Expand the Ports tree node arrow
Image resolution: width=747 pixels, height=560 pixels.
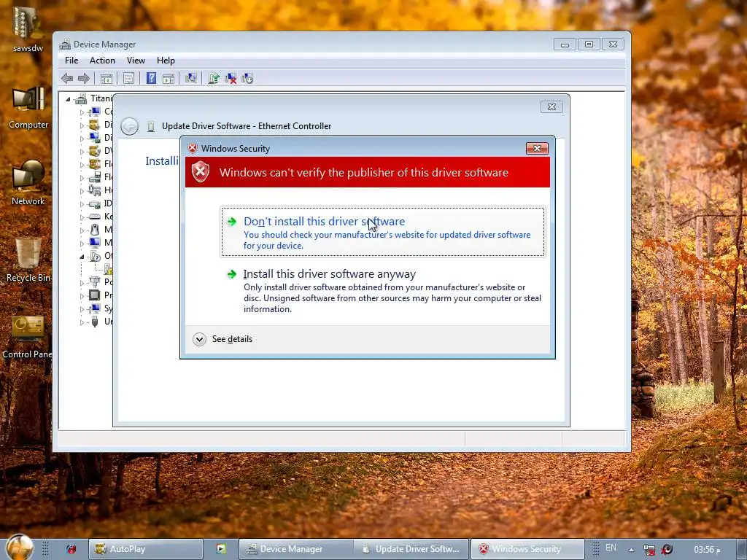(x=82, y=282)
